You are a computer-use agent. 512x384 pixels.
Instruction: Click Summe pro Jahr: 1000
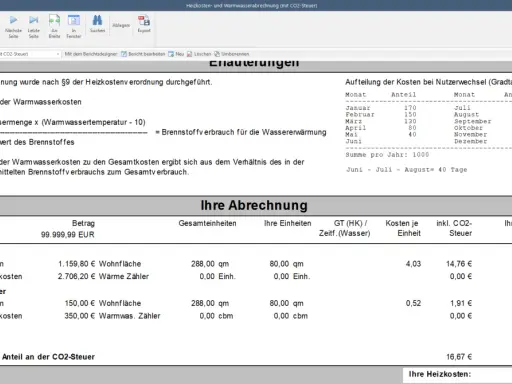click(x=387, y=155)
